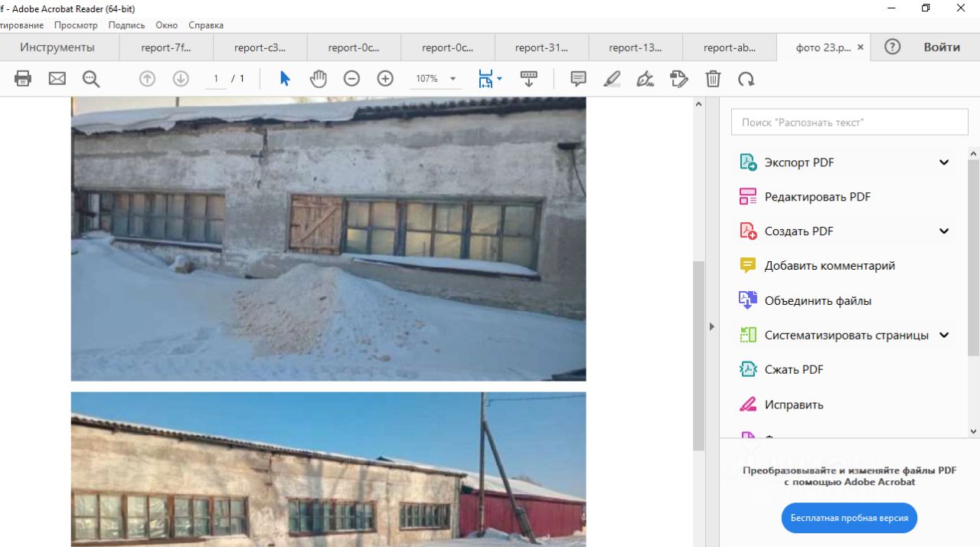The image size is (980, 547).
Task: Click the zoom out minus icon
Action: point(351,78)
